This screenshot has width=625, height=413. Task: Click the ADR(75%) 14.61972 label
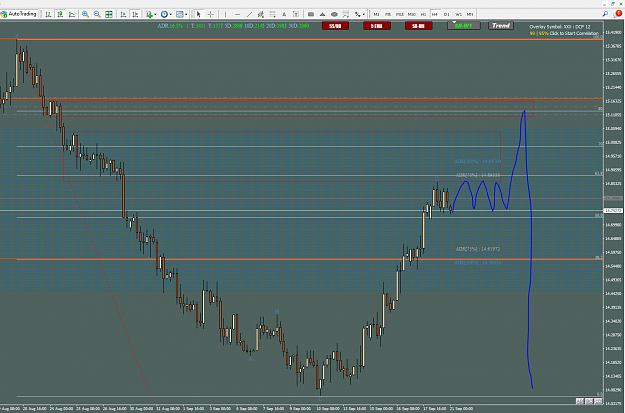(x=478, y=249)
